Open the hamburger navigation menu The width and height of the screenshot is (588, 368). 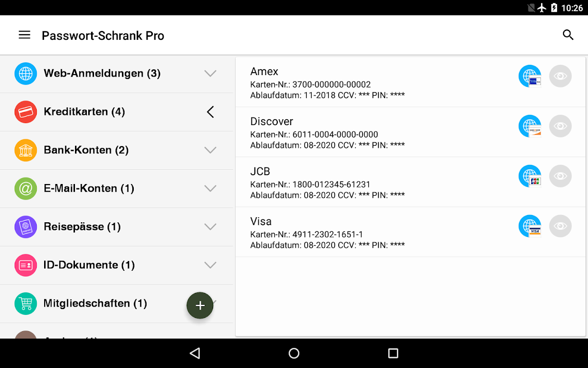click(x=24, y=35)
